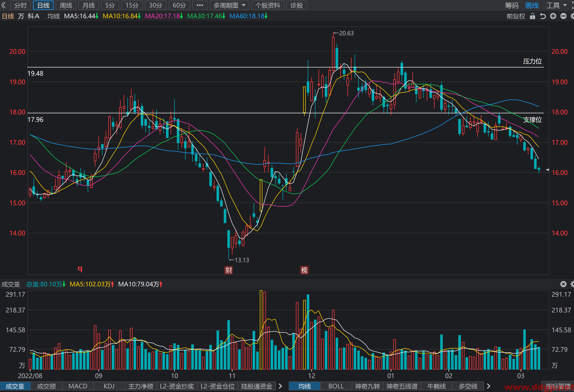Image resolution: width=574 pixels, height=392 pixels.
Task: Toggle 筹码 chip distribution view
Action: click(512, 5)
